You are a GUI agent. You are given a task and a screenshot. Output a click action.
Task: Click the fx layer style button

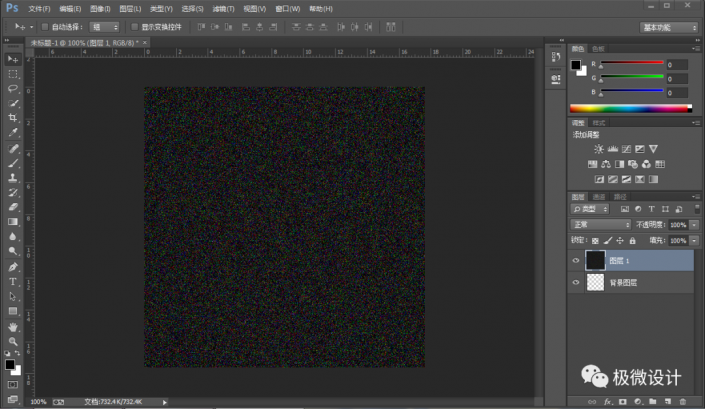[x=607, y=402]
